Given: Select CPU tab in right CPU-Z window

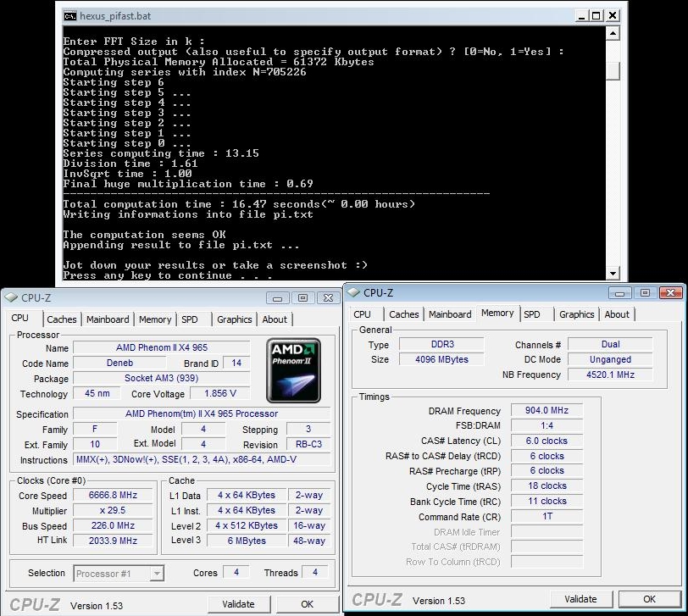Looking at the screenshot, I should pyautogui.click(x=362, y=314).
